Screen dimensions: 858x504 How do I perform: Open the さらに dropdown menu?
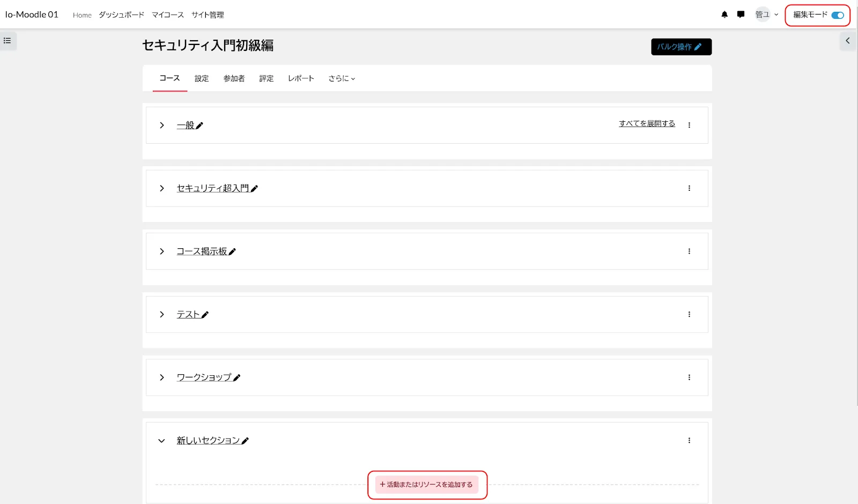tap(342, 79)
